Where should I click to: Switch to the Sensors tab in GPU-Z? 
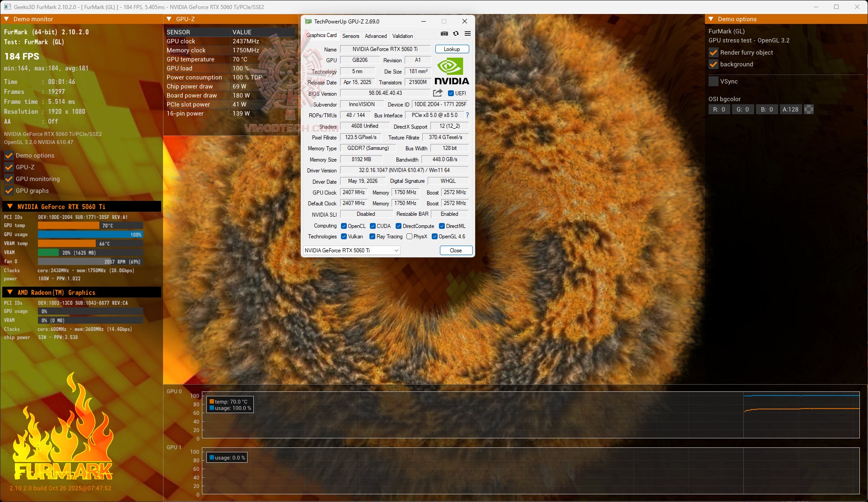(350, 36)
